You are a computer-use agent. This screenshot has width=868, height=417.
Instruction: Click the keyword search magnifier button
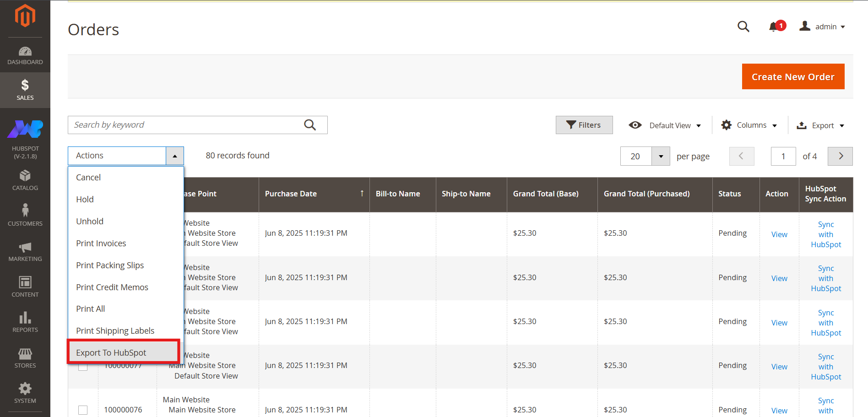pos(310,125)
